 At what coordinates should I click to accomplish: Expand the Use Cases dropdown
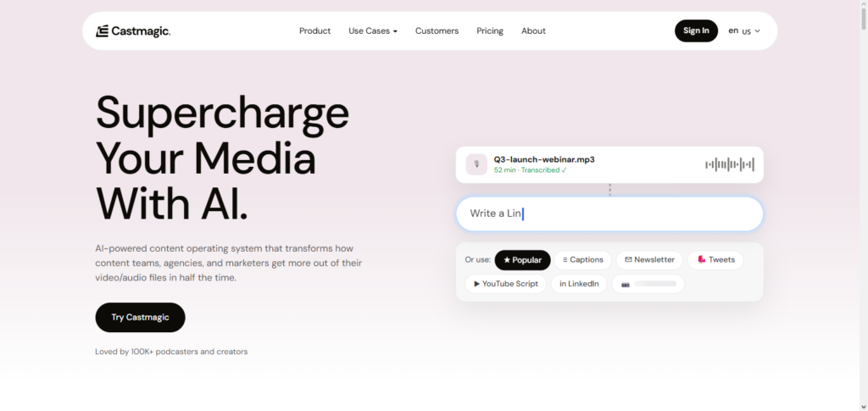[373, 31]
